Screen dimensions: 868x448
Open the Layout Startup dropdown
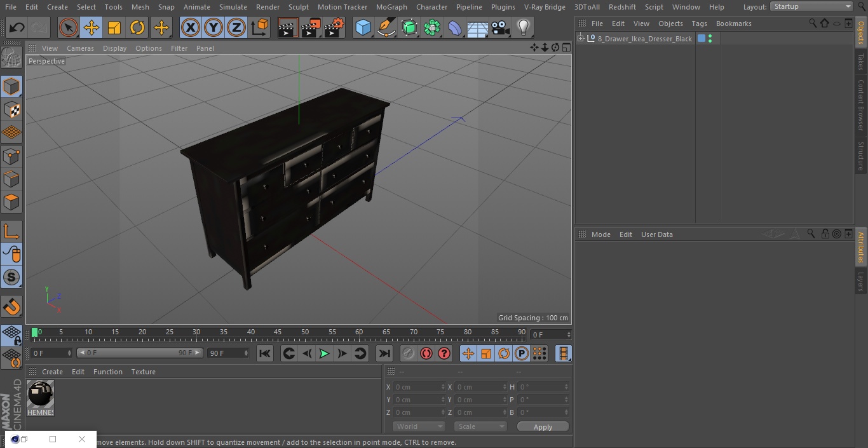(812, 6)
